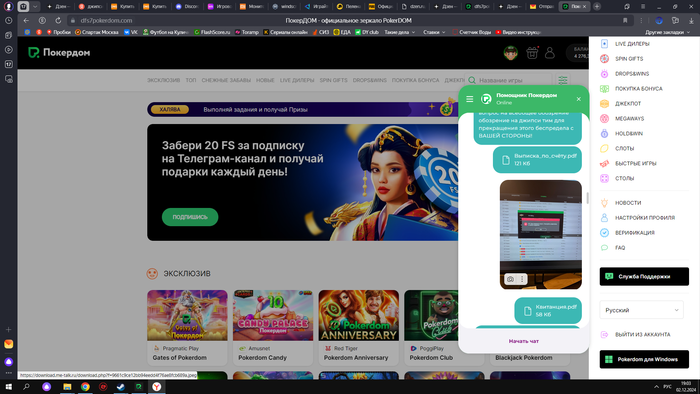Open the Gates of Pokerdom game thumbnail
The height and width of the screenshot is (394, 700).
pos(187,315)
